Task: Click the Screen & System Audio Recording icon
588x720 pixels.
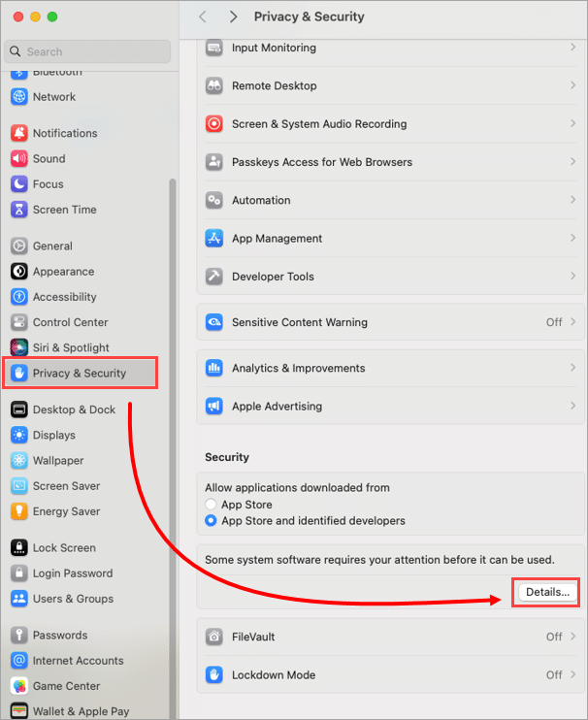Action: pos(213,124)
